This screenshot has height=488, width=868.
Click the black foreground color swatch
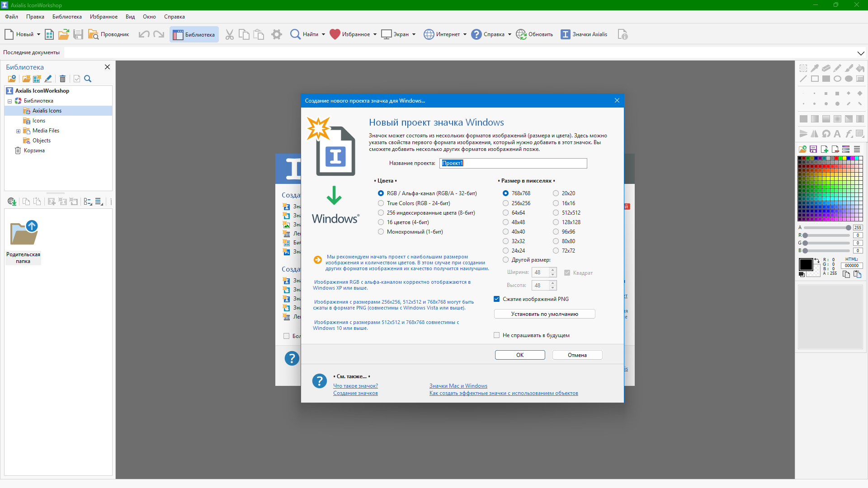click(x=806, y=265)
